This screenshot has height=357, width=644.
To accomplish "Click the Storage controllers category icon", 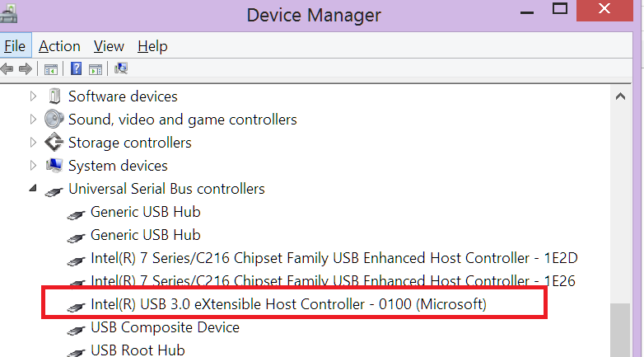I will click(54, 143).
